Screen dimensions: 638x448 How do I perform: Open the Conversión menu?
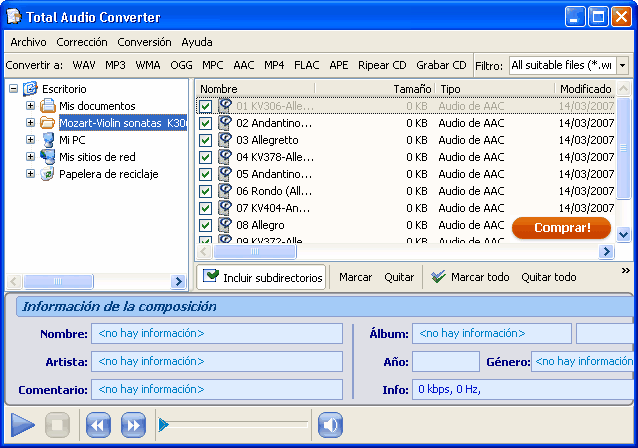pyautogui.click(x=144, y=42)
